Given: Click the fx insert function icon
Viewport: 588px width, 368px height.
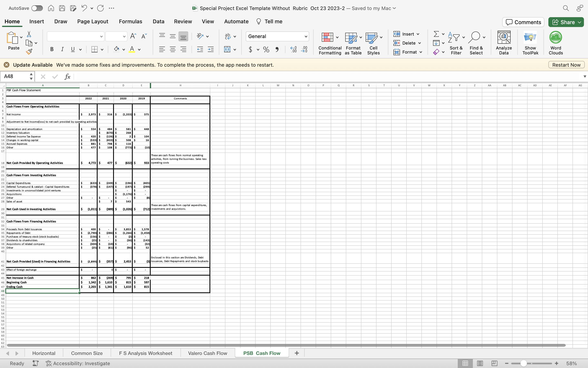Looking at the screenshot, I should pyautogui.click(x=67, y=77).
